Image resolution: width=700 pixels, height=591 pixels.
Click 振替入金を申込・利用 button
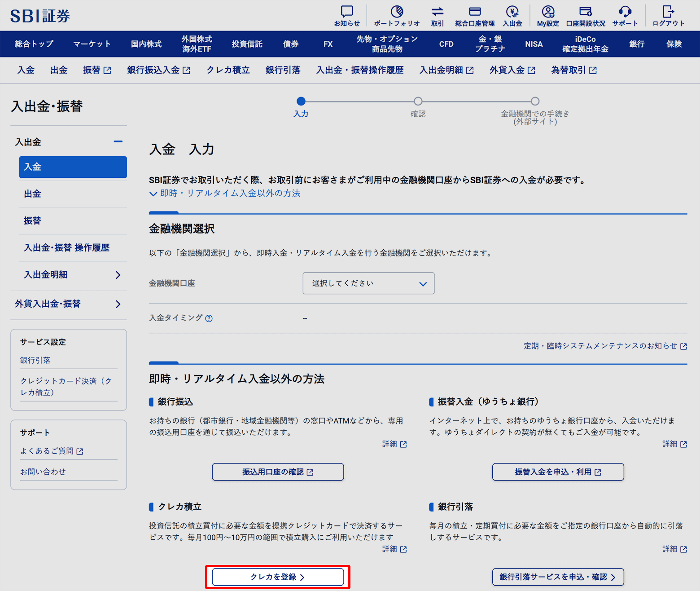(x=558, y=472)
